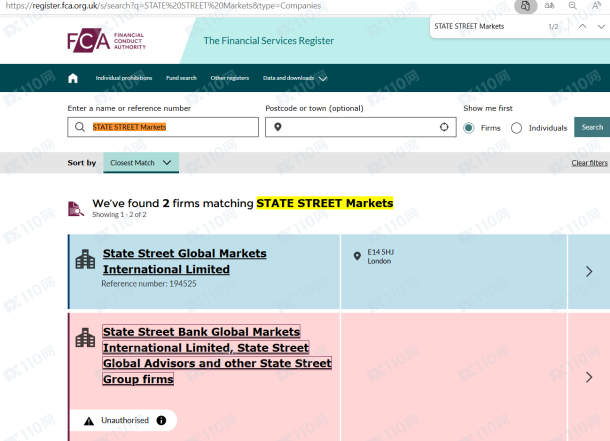Select the Individuals radio button
Screen dimensions: 610x441
(x=516, y=128)
